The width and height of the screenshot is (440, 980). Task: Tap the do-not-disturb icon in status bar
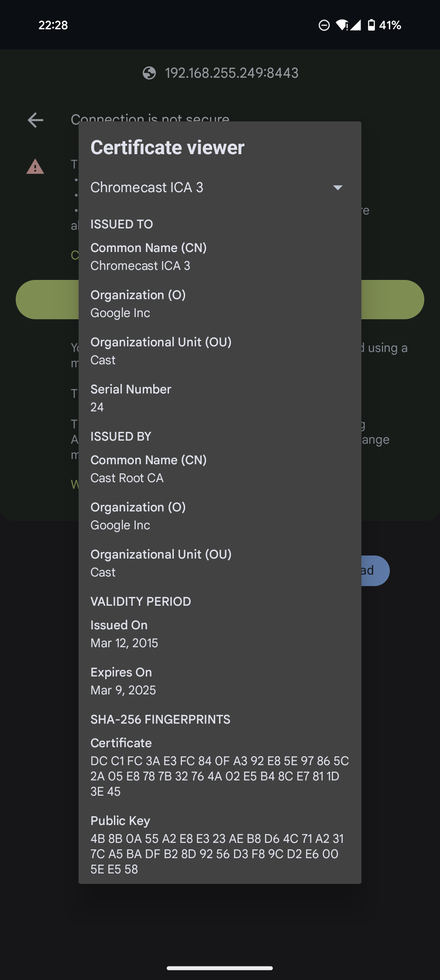tap(324, 25)
